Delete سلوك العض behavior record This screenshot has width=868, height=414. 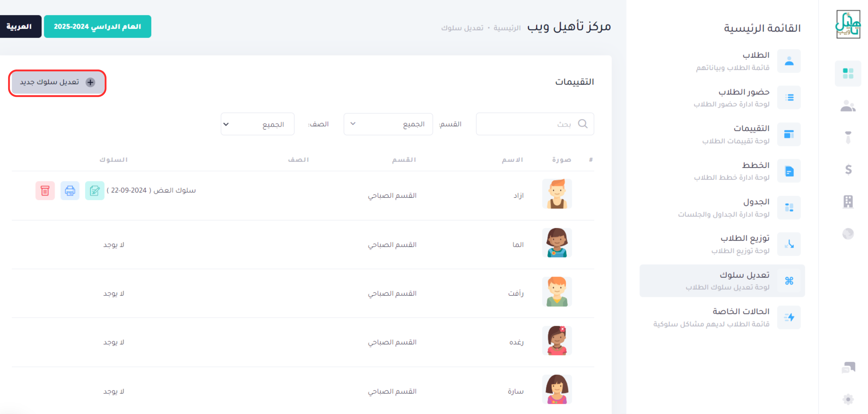click(45, 191)
